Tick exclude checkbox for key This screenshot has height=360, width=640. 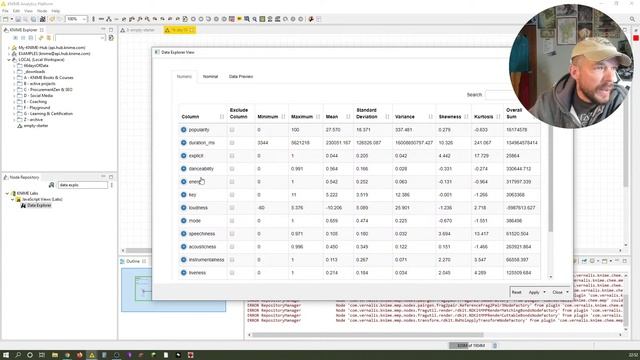pyautogui.click(x=232, y=195)
